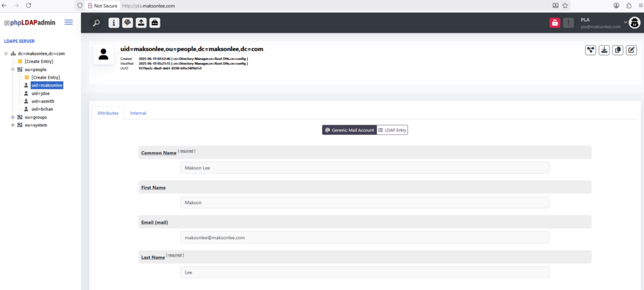Open uid=jdoe entry in tree
Screen dimensions: 644x290
(40, 93)
